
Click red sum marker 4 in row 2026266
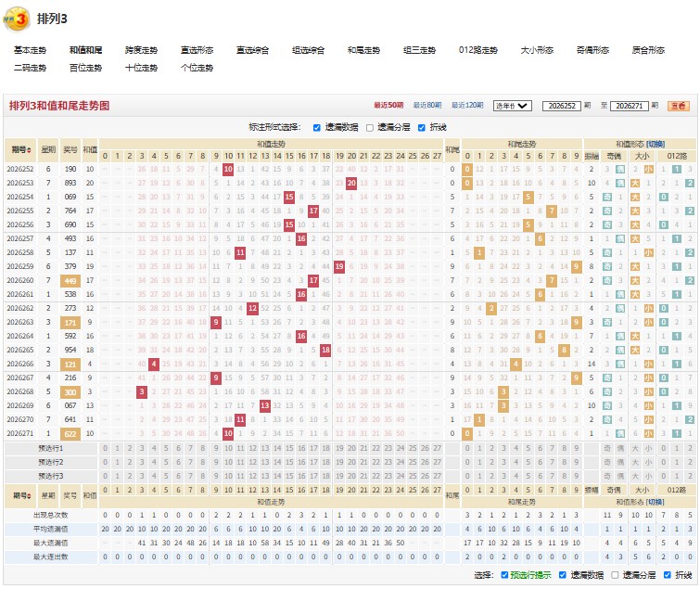(x=154, y=364)
